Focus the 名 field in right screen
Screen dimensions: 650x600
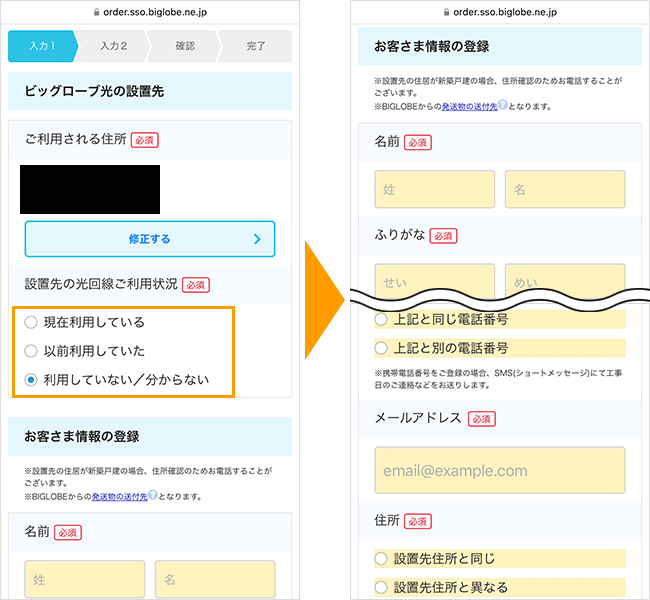pyautogui.click(x=565, y=189)
